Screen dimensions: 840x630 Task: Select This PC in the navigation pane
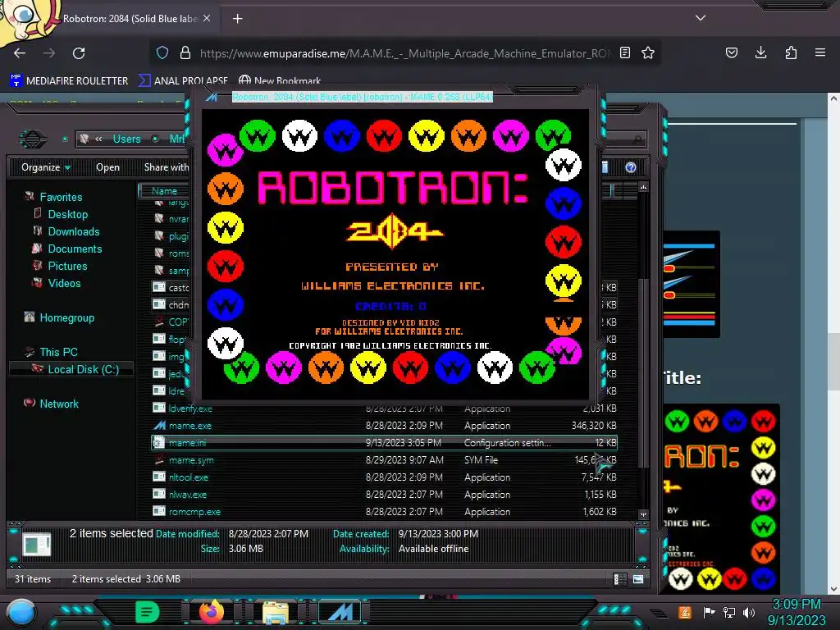(x=58, y=352)
